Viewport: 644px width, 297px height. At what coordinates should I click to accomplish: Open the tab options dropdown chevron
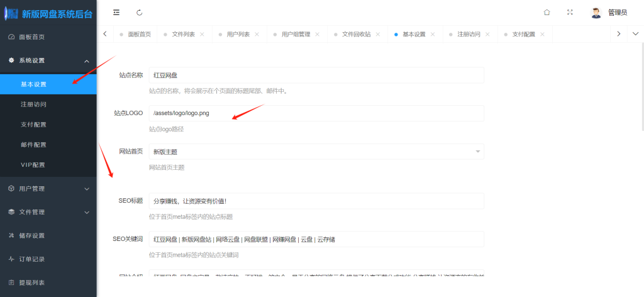(635, 34)
